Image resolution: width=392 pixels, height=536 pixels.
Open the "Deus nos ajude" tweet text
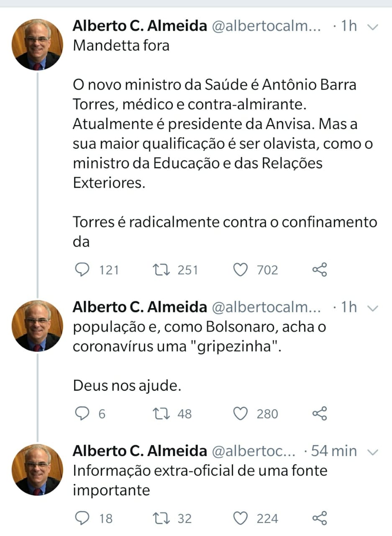pyautogui.click(x=127, y=385)
